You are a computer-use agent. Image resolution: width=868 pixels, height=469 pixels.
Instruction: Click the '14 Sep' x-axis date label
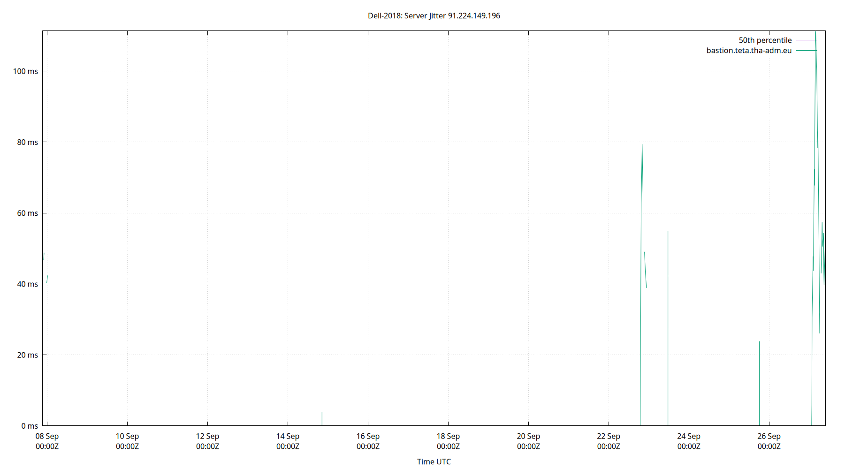click(x=288, y=436)
